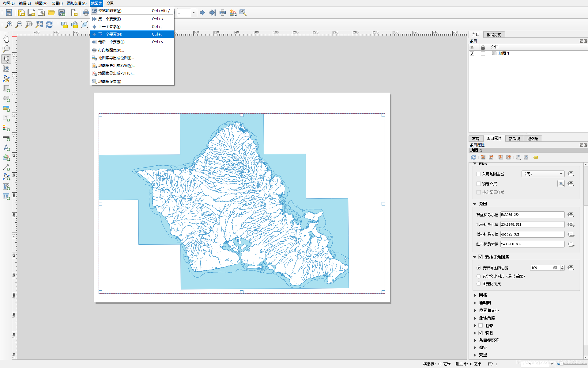Click the Open folder icon
The width and height of the screenshot is (588, 368).
51,13
